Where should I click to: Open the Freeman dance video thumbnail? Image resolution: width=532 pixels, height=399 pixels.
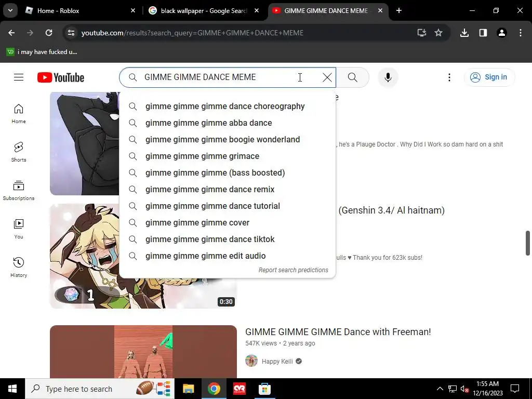pyautogui.click(x=143, y=352)
